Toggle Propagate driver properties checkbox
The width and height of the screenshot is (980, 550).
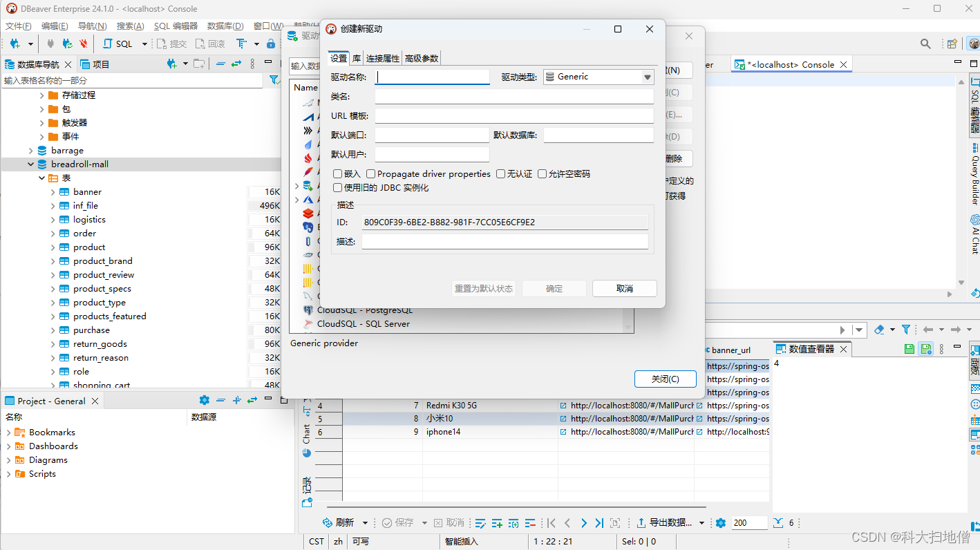click(x=371, y=174)
